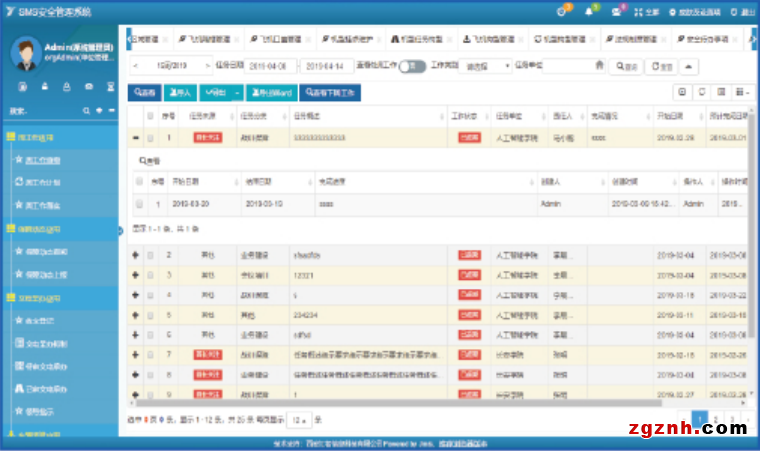
Task: Click the notification bell icon in header
Action: tap(590, 11)
